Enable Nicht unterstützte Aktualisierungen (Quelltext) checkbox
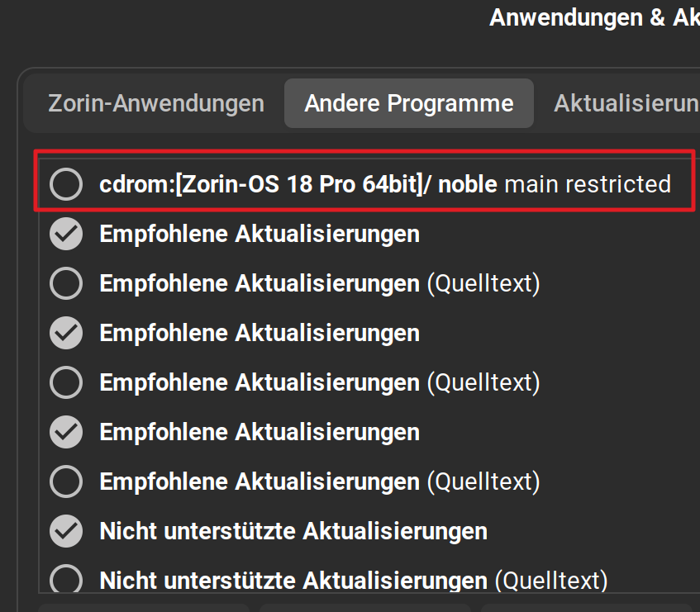The height and width of the screenshot is (612, 700). click(x=66, y=579)
